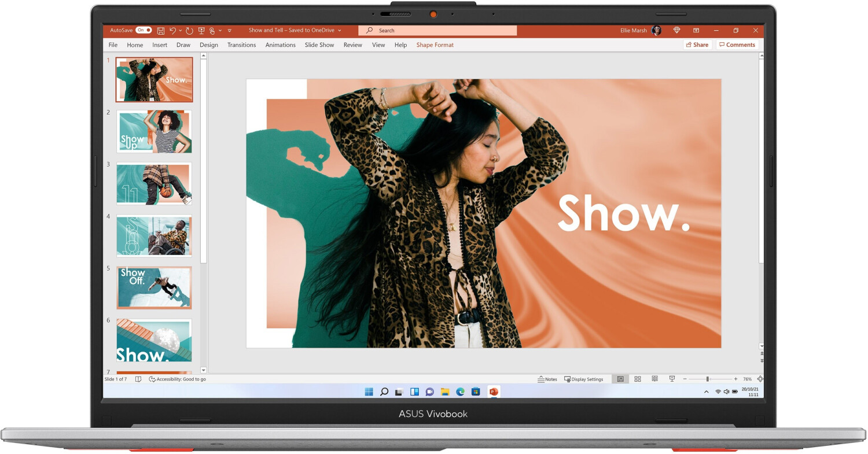
Task: Click the Redo icon in quick access
Action: [189, 31]
